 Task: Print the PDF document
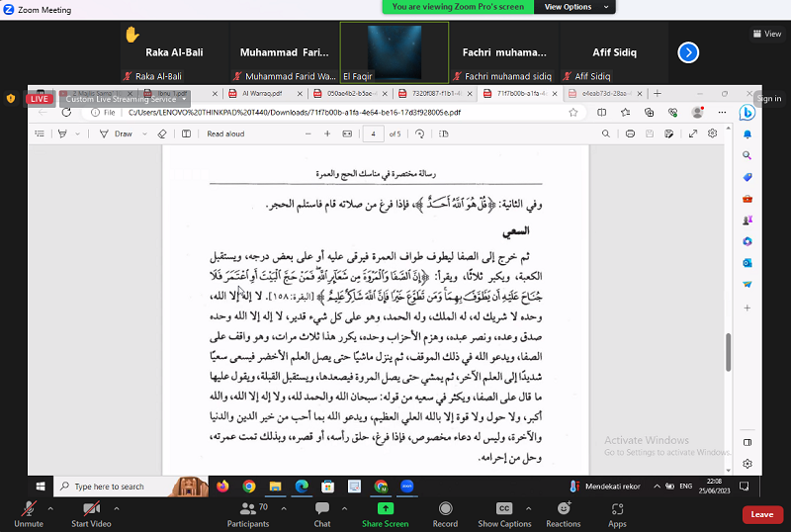coord(630,133)
